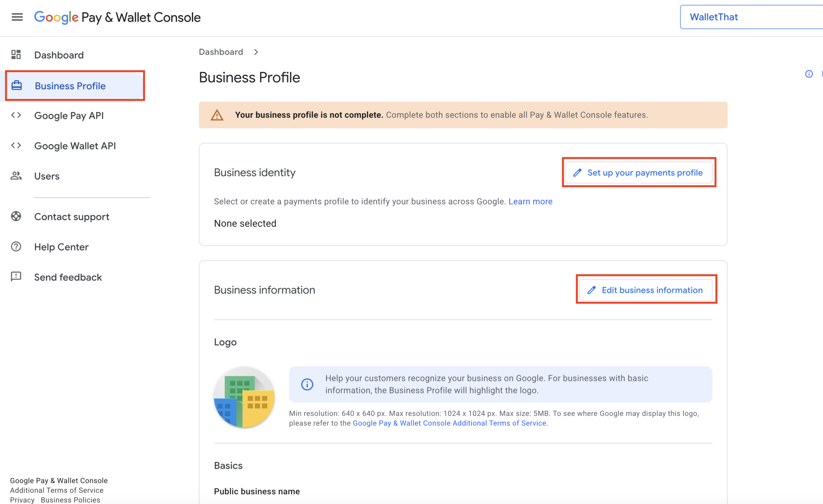Click the Business Profile briefcase icon
Image resolution: width=823 pixels, height=504 pixels.
pyautogui.click(x=17, y=85)
